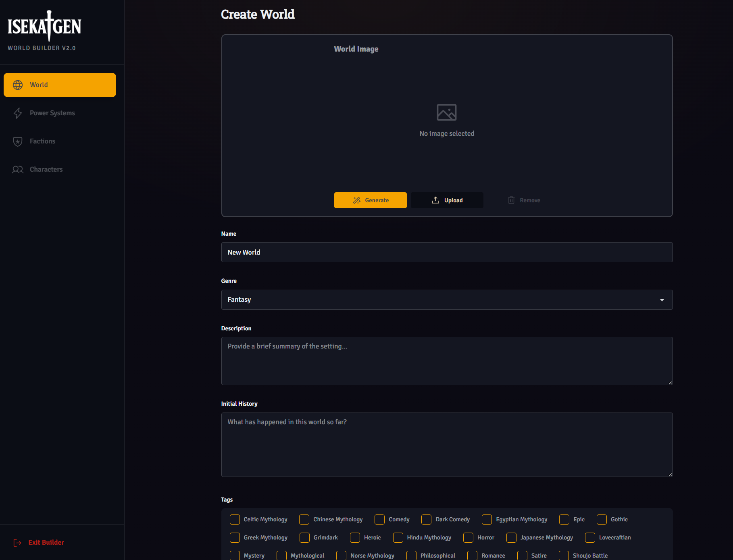Image resolution: width=733 pixels, height=560 pixels.
Task: Check the Celtic Mythology tag
Action: [x=235, y=520]
